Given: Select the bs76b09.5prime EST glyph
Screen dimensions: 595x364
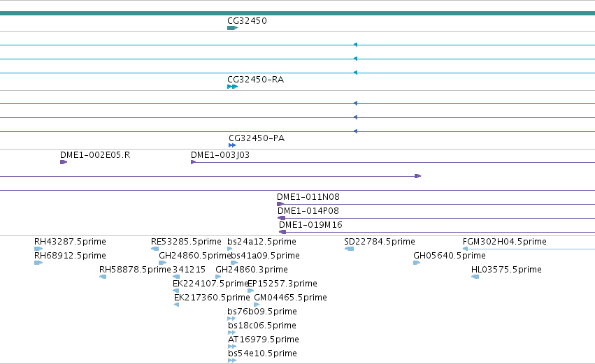Looking at the screenshot, I should coord(231,319).
